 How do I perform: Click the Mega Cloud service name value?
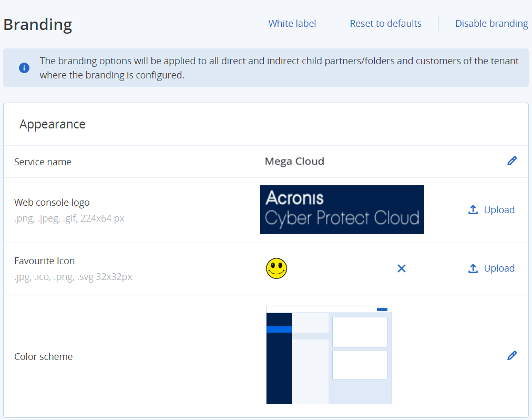click(294, 162)
